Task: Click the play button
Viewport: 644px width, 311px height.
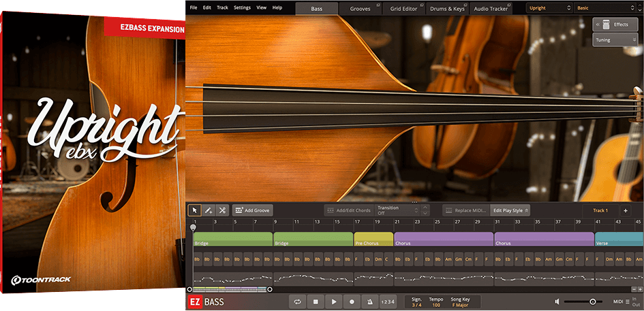Action: point(334,302)
